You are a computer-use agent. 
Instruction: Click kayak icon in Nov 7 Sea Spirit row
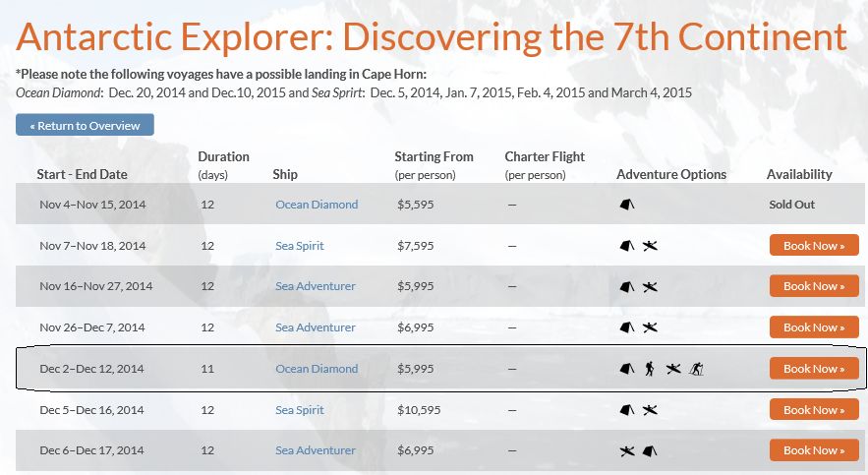pos(650,246)
